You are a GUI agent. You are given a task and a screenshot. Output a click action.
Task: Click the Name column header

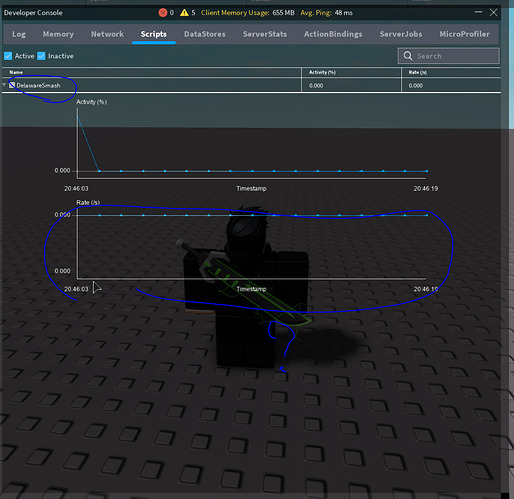coord(16,72)
